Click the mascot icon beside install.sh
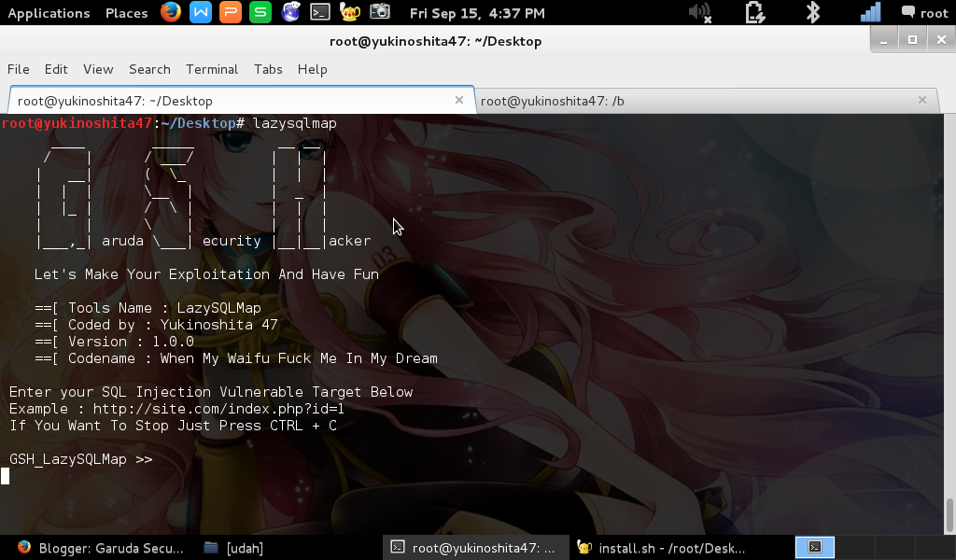Viewport: 956px width, 560px height. pyautogui.click(x=584, y=547)
